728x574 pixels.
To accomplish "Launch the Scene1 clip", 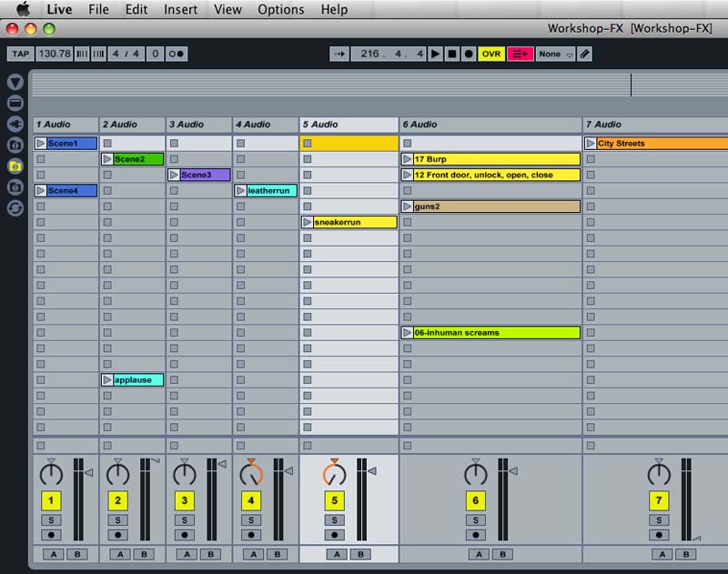I will [x=40, y=144].
